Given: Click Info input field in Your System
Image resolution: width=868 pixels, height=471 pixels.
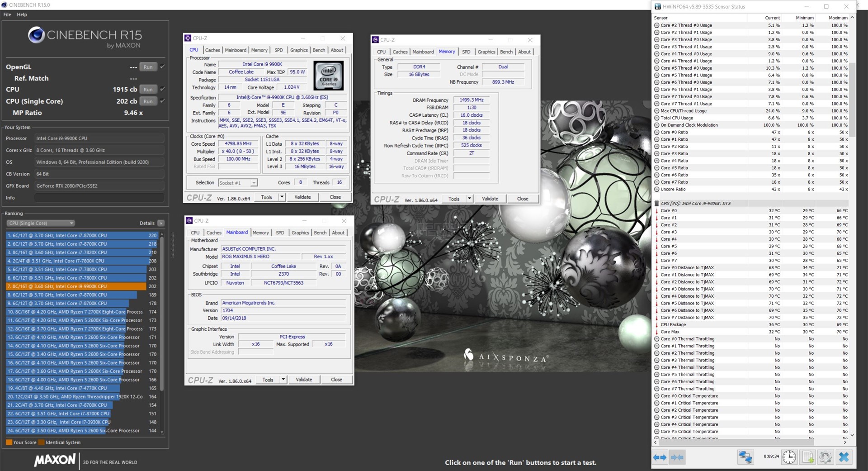Looking at the screenshot, I should (99, 198).
